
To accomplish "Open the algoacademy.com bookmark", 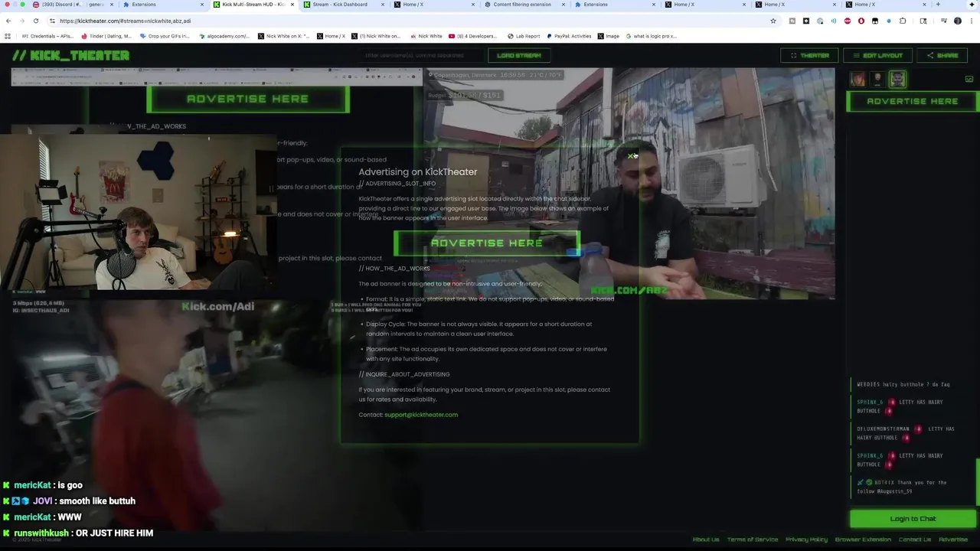I will pos(224,36).
